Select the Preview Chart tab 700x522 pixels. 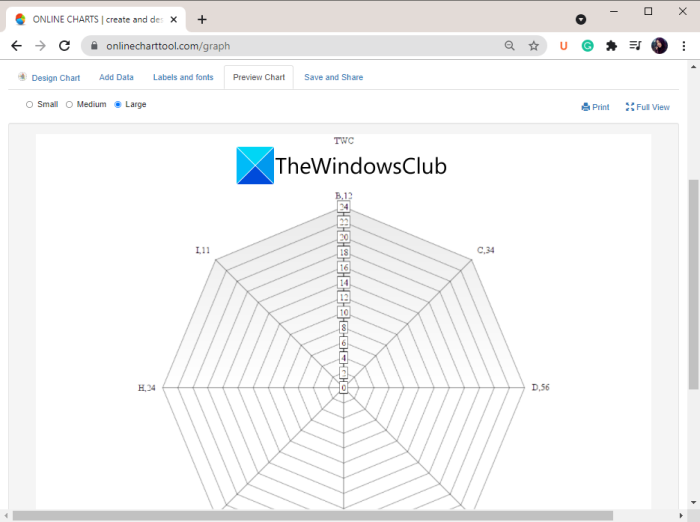258,77
